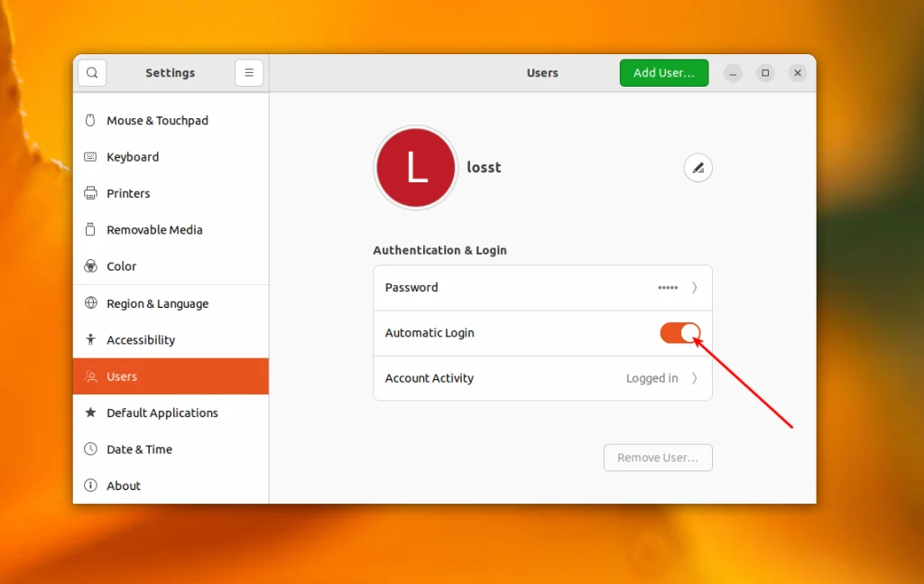Click the Color wheel icon
The image size is (924, 584).
(x=90, y=266)
